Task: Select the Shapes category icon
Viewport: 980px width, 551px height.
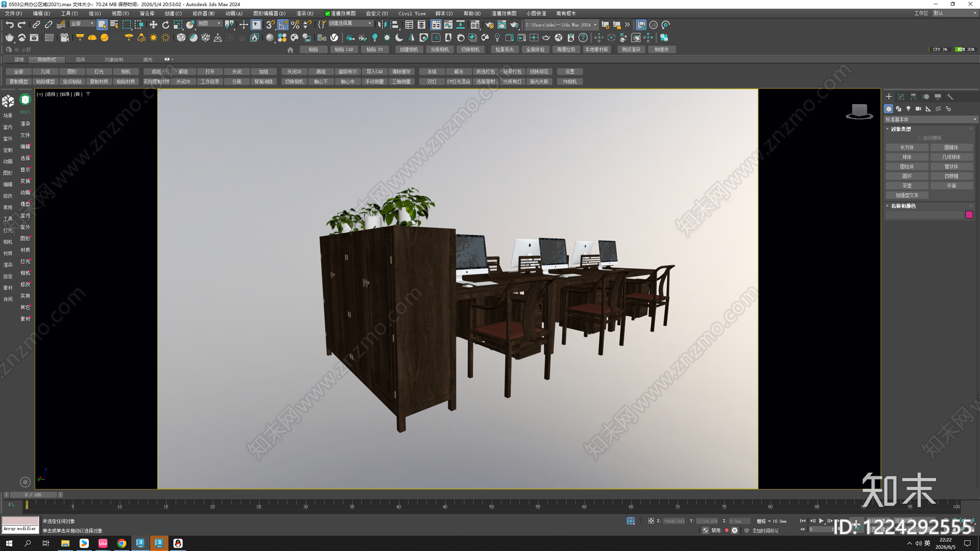Action: coord(899,108)
